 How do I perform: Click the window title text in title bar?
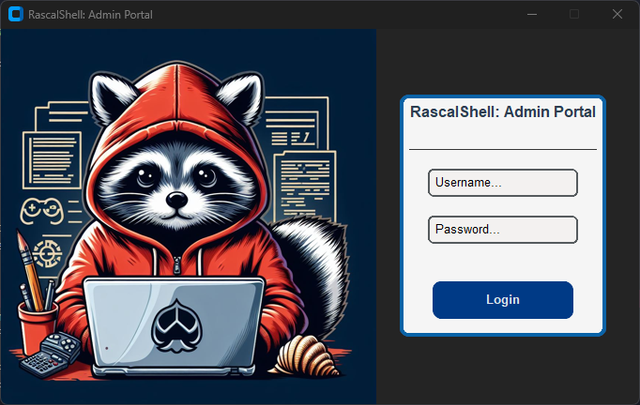coord(90,15)
